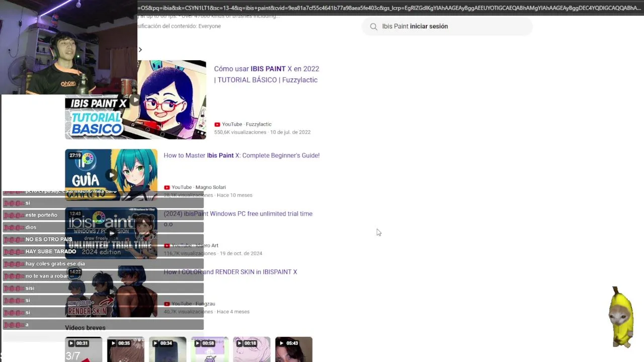Click 'Clasificación del contenido: Everyone' text
This screenshot has width=644, height=362.
coord(180,26)
